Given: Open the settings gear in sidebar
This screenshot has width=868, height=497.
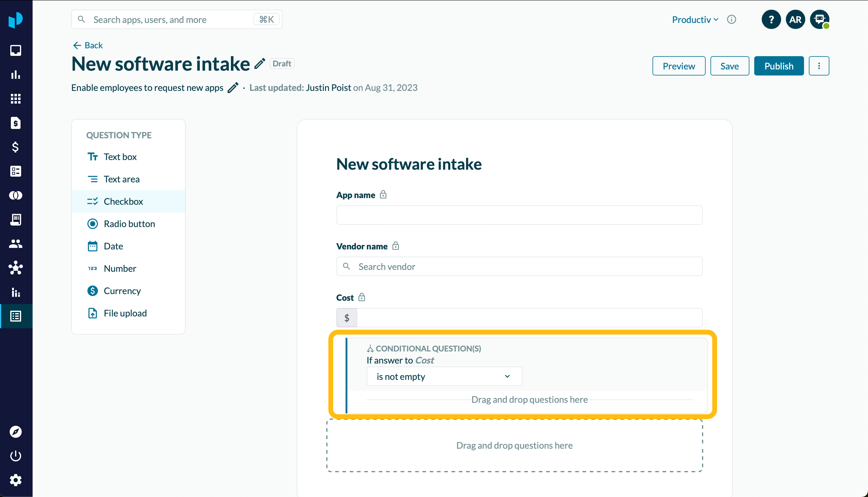Looking at the screenshot, I should pos(16,480).
